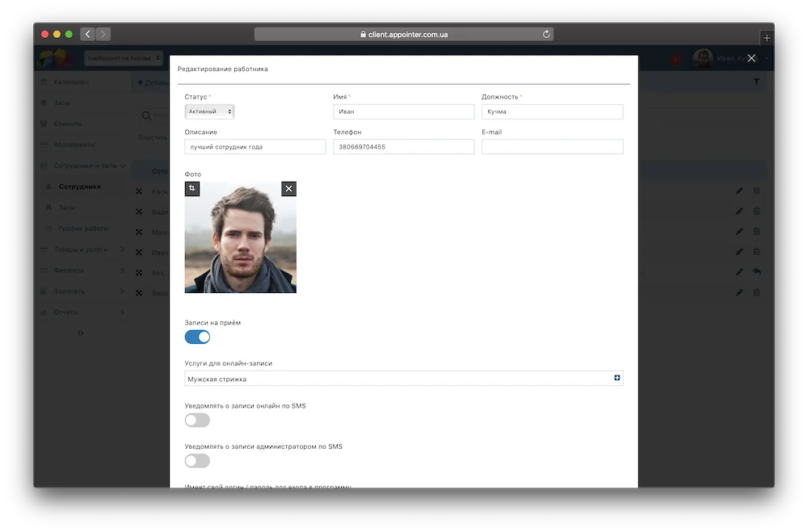This screenshot has width=808, height=532.
Task: Click the Добавить button behind dialog
Action: click(x=153, y=82)
